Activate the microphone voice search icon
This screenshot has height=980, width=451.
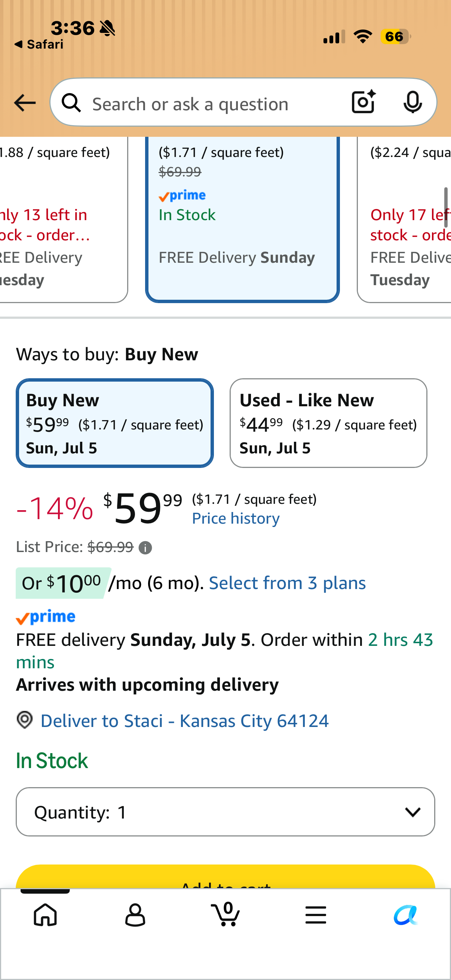coord(412,102)
